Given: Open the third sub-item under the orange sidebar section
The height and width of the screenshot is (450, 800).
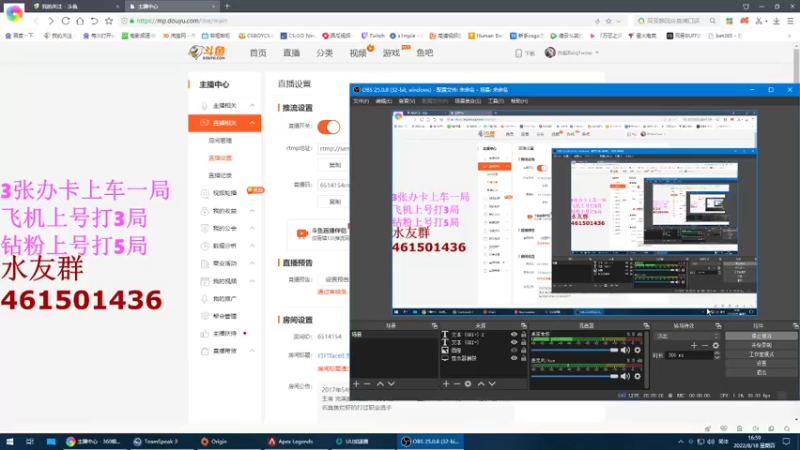Looking at the screenshot, I should coord(220,176).
